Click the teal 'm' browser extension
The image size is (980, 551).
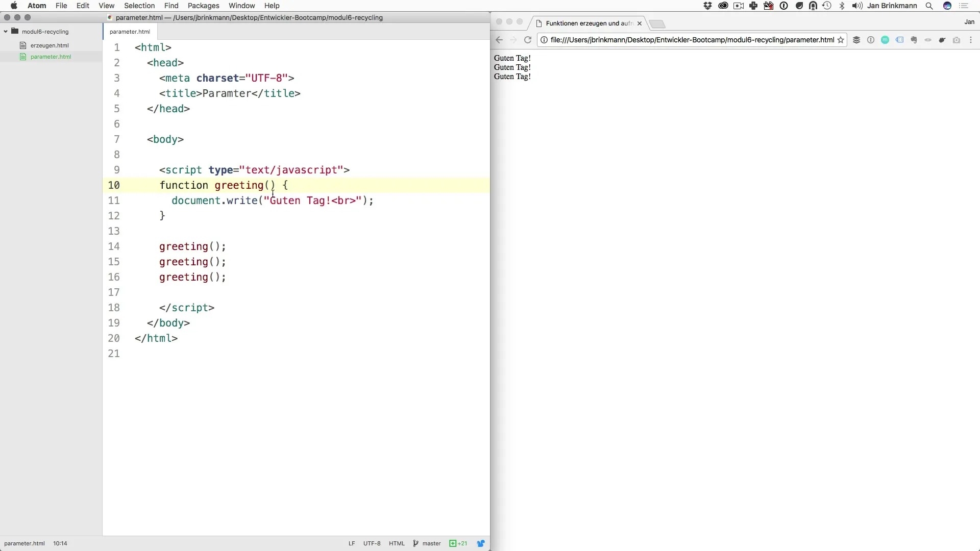885,40
